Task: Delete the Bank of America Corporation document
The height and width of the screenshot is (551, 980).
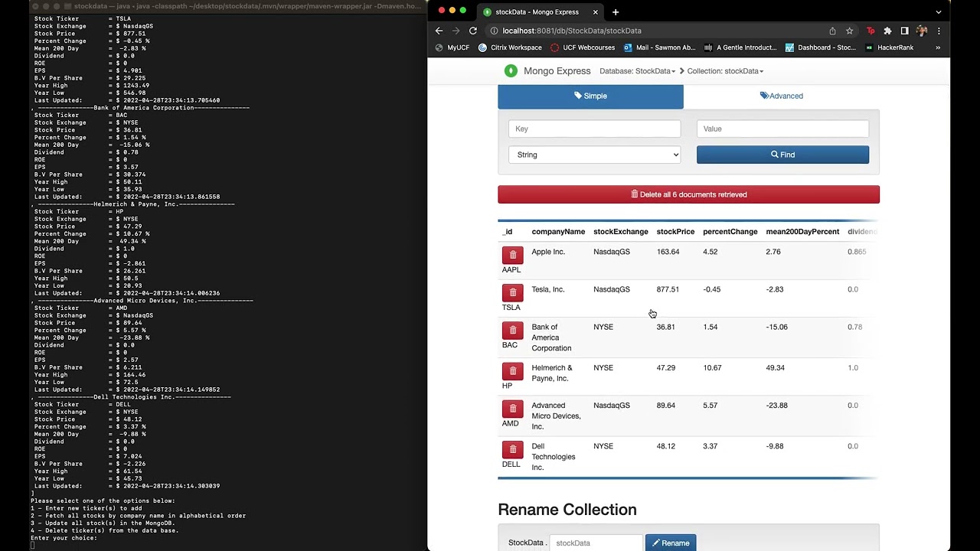Action: [x=513, y=330]
